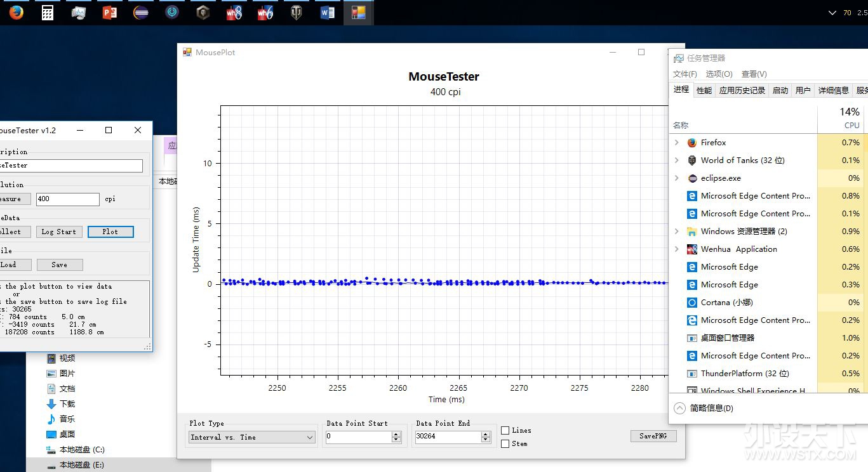Expand World of Tanks process group

pyautogui.click(x=677, y=161)
